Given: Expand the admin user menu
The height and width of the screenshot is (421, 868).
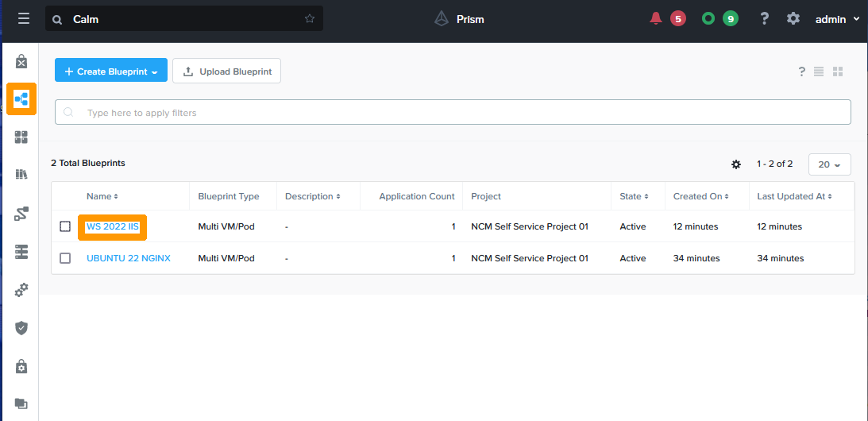Looking at the screenshot, I should (837, 19).
